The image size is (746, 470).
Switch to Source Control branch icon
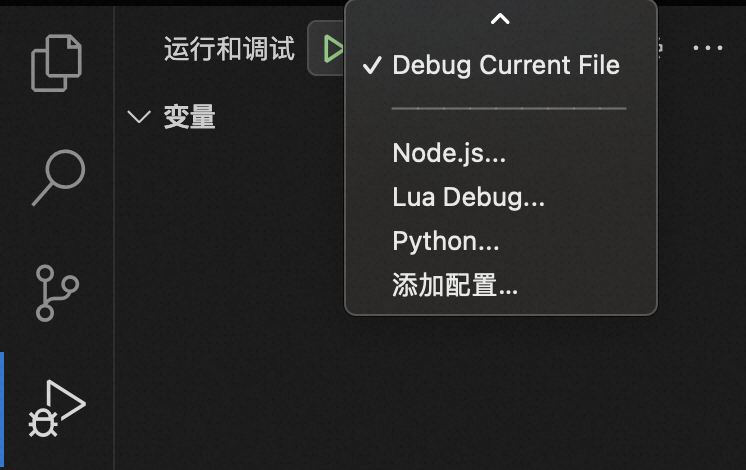click(x=57, y=293)
